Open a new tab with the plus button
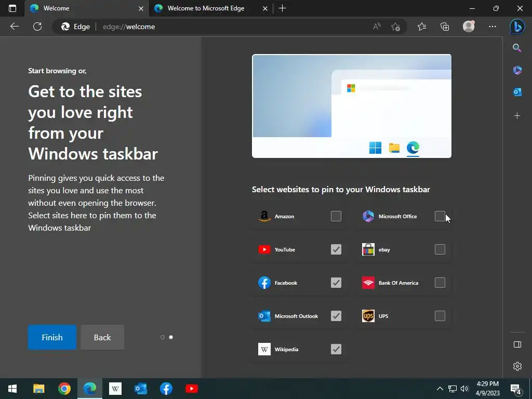The image size is (532, 399). pyautogui.click(x=282, y=8)
